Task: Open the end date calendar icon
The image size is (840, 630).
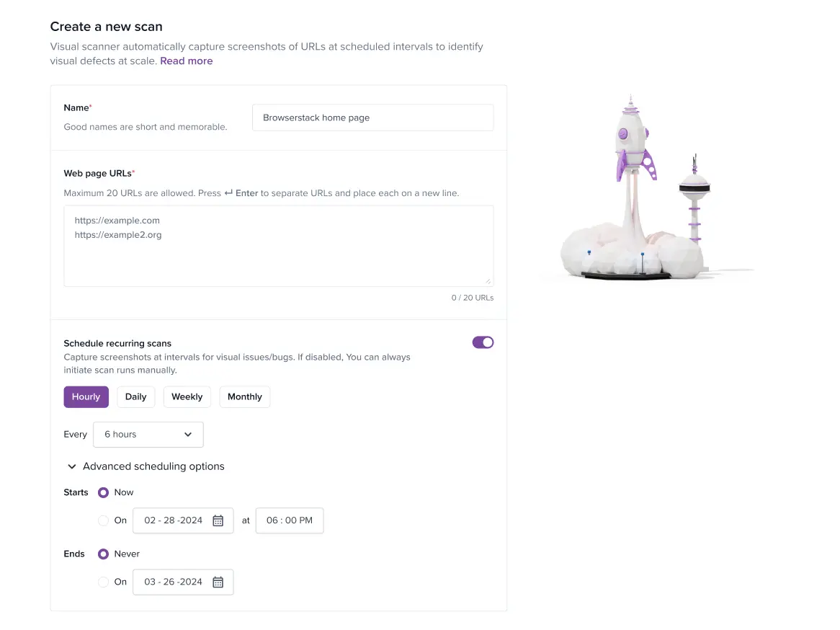Action: (218, 582)
